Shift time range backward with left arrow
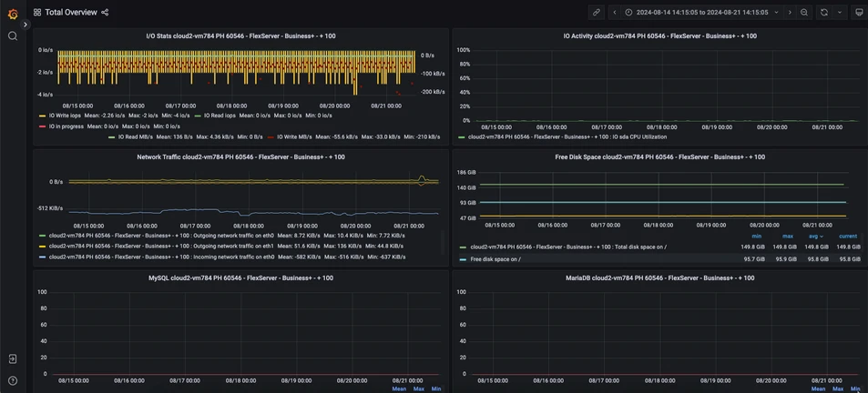868x393 pixels. click(615, 13)
